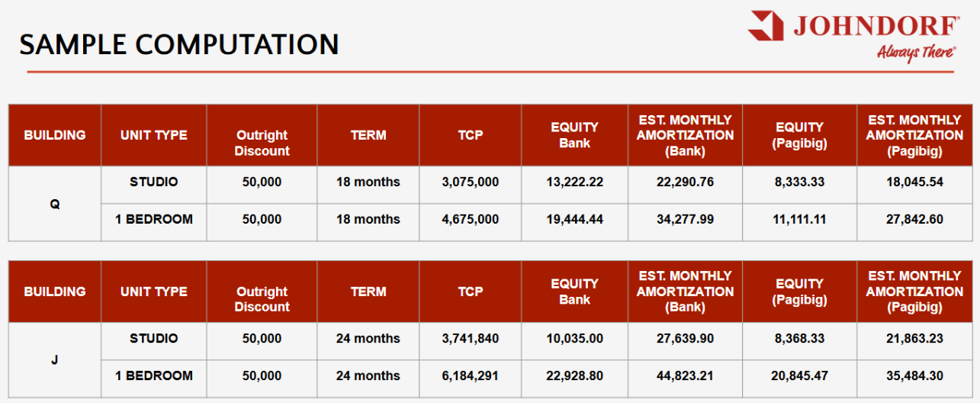Select the Building Q cell
The height and width of the screenshot is (403, 980).
pyautogui.click(x=55, y=204)
